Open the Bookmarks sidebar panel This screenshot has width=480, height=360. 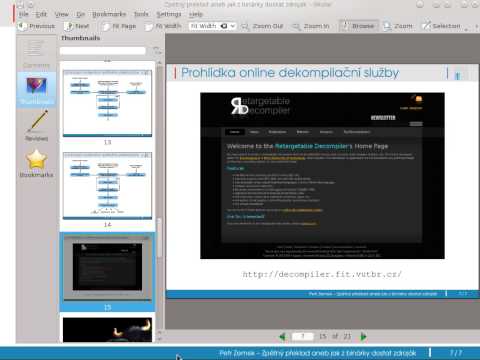(36, 163)
